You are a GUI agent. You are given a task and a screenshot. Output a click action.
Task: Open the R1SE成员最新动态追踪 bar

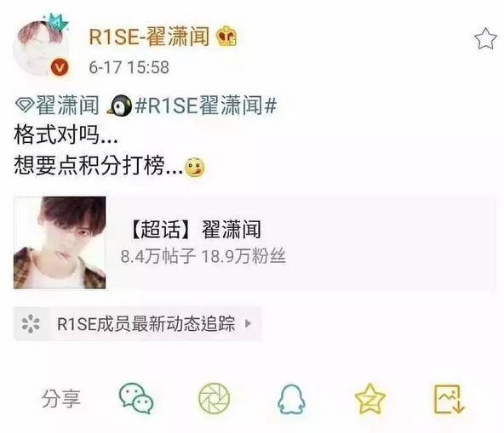pyautogui.click(x=138, y=323)
